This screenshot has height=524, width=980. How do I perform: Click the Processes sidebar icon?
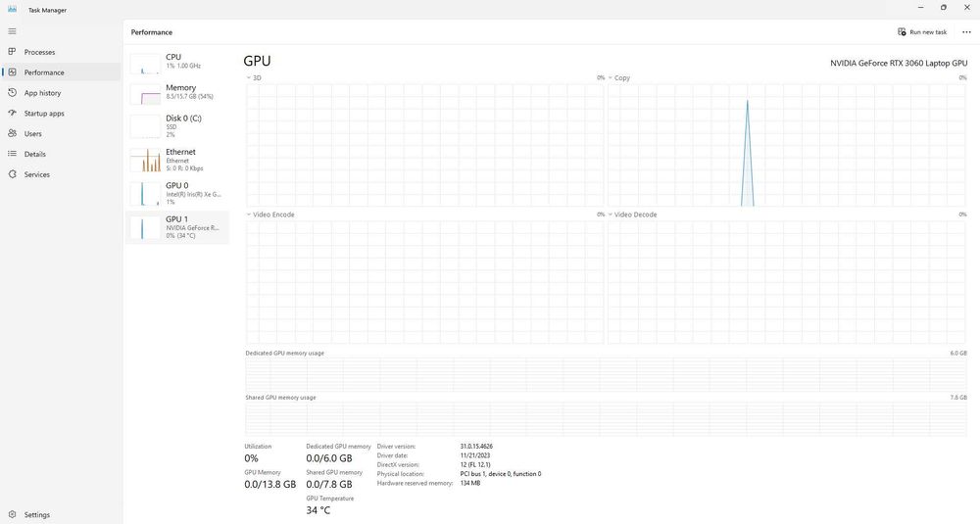[12, 52]
